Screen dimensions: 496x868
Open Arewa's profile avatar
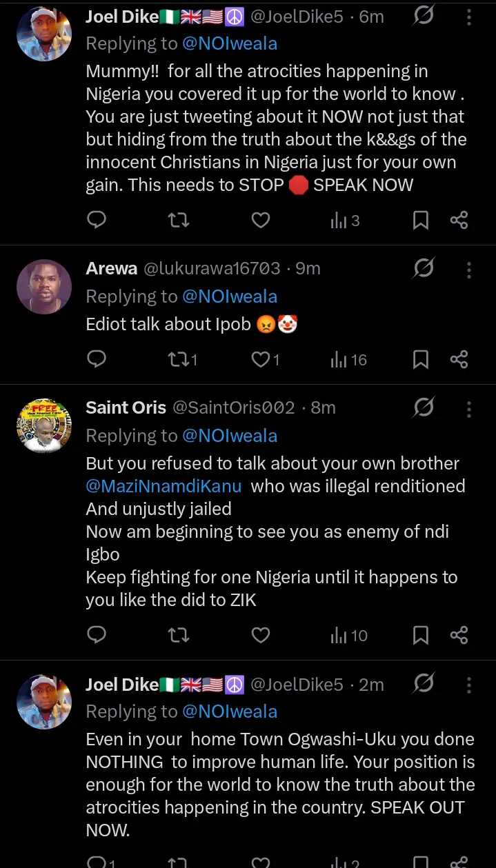tap(44, 286)
